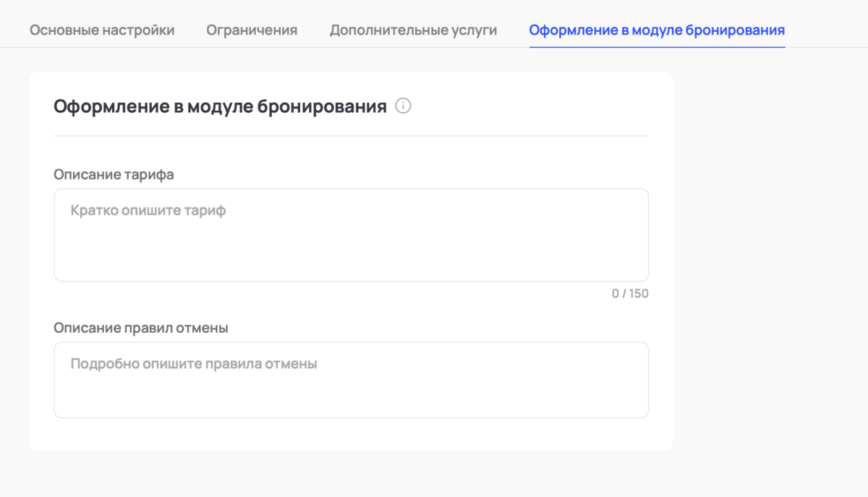The height and width of the screenshot is (497, 868).
Task: Click the info icon next to the heading
Action: coord(404,106)
